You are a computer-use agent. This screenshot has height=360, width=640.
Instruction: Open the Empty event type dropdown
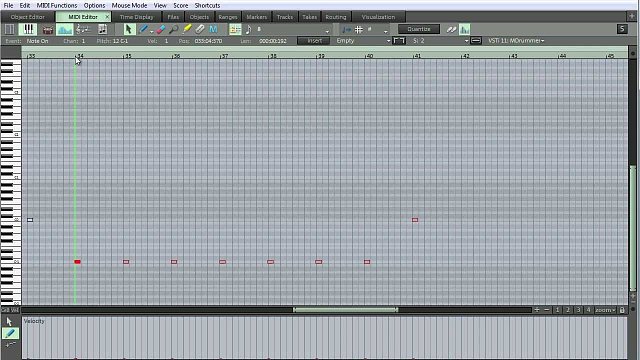pos(363,41)
